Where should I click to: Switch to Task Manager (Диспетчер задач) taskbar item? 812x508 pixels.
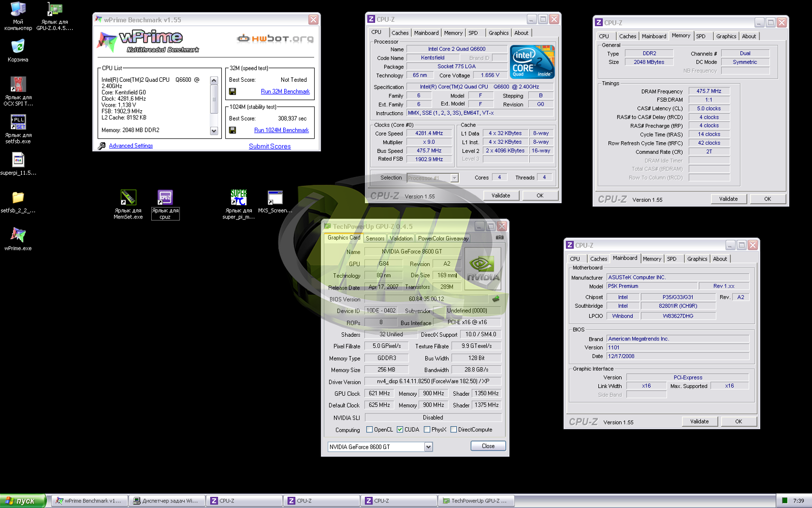(x=166, y=501)
